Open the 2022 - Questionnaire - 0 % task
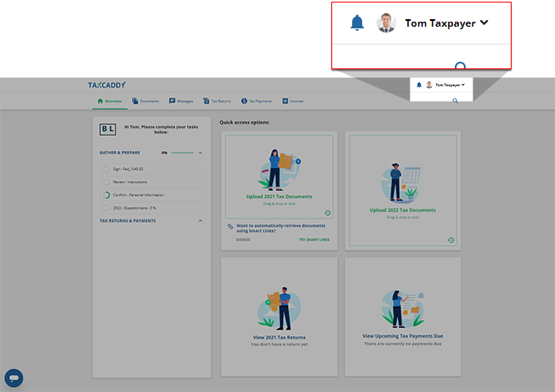Viewport: 555px width, 392px height. [151, 208]
